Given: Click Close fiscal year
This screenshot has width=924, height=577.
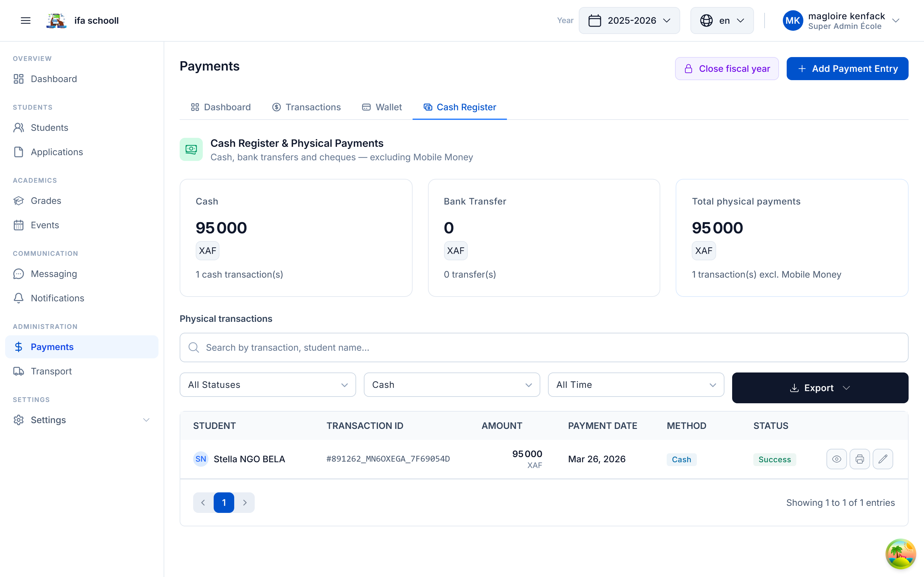Looking at the screenshot, I should click(727, 68).
